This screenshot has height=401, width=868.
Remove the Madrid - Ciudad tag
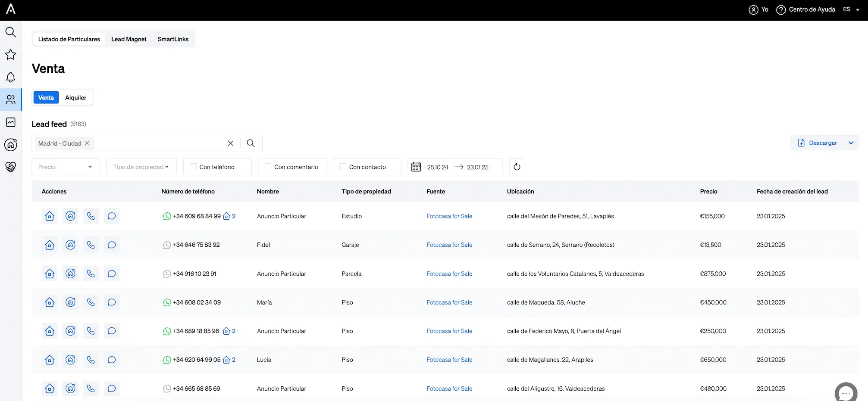coord(87,143)
